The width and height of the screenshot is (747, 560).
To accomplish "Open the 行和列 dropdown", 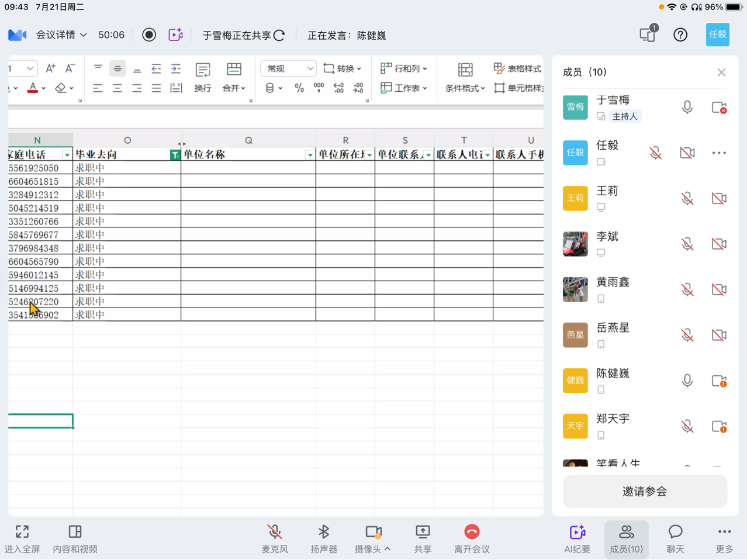I will (x=404, y=68).
